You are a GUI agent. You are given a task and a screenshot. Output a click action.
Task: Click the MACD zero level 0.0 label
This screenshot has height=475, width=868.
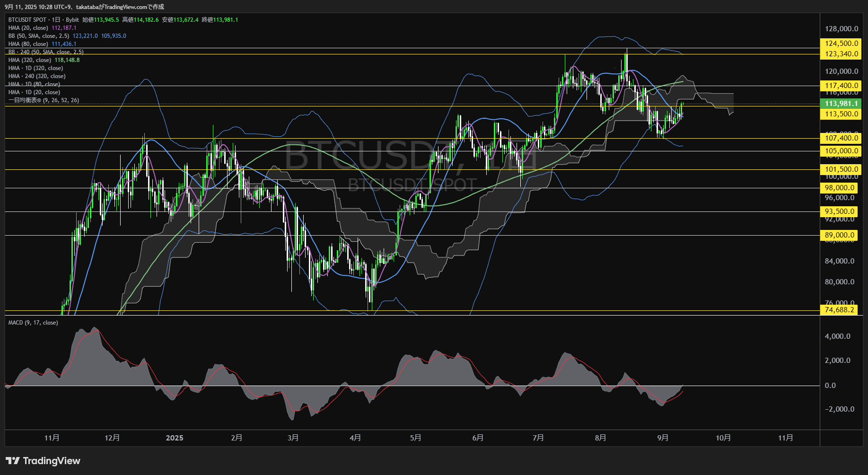830,386
